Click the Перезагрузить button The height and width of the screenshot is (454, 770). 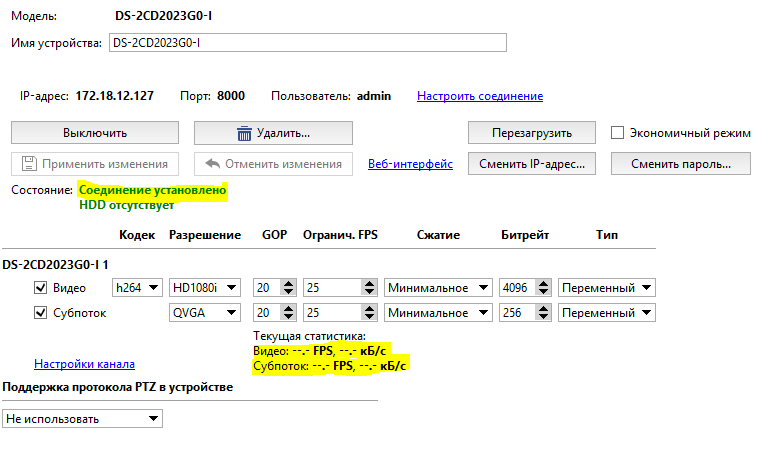(532, 133)
